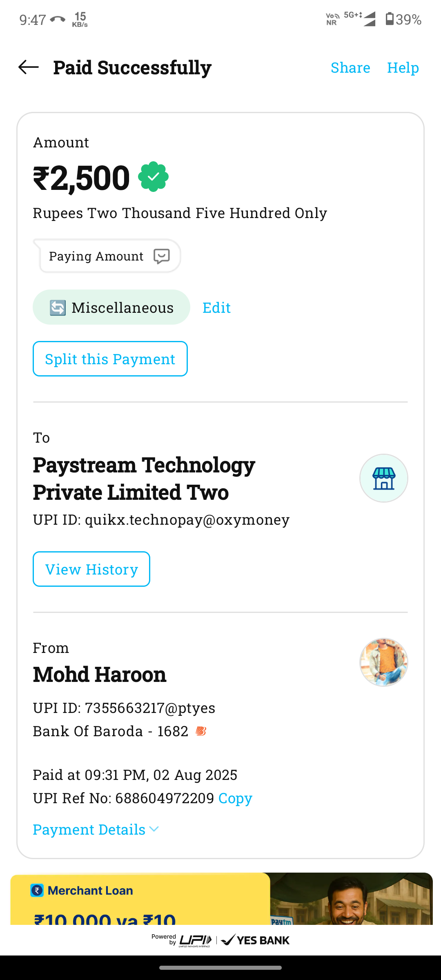The width and height of the screenshot is (441, 980).
Task: Tap the merchant storefront icon
Action: click(x=383, y=478)
